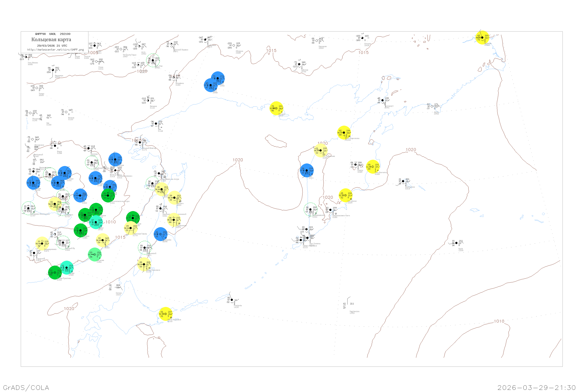The image size is (588, 392).
Task: Click the Terney turquoise station marker
Action: point(66,268)
